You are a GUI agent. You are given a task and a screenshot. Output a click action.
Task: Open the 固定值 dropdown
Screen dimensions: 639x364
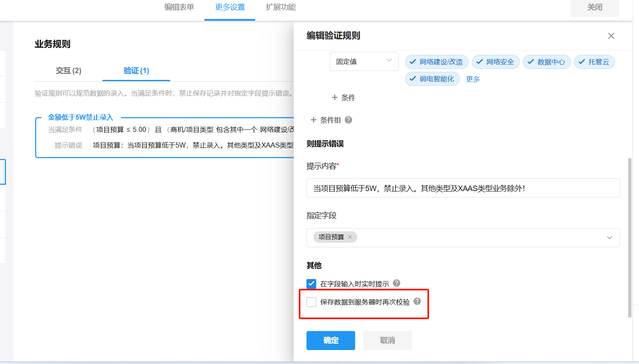[x=364, y=62]
